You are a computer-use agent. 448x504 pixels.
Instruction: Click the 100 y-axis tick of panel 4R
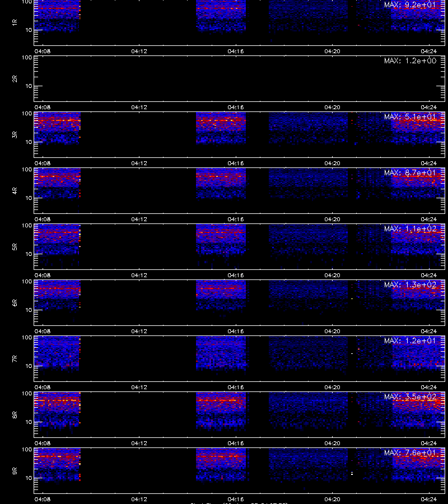(x=27, y=169)
